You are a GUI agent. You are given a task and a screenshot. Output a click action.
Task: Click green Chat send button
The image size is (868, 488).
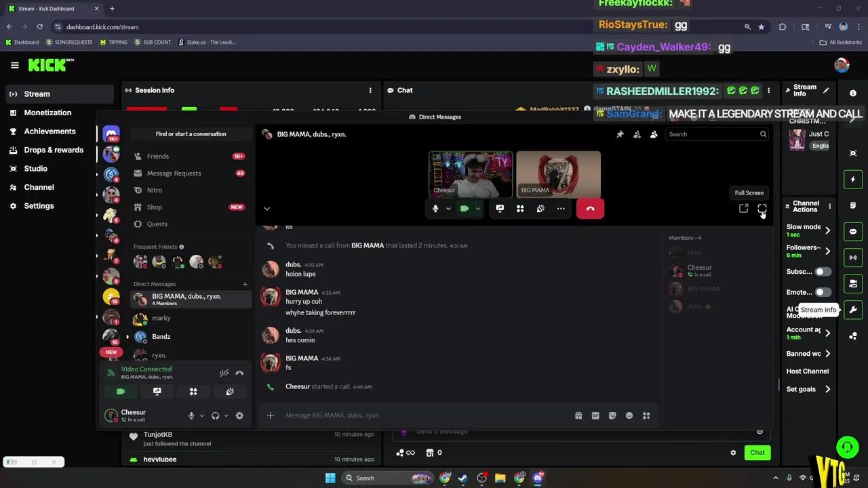757,453
